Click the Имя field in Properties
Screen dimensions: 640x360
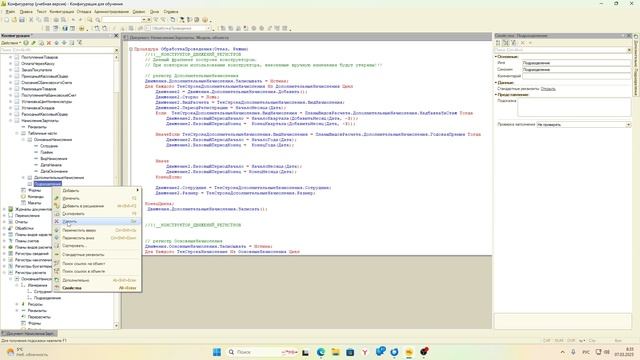[x=576, y=63]
